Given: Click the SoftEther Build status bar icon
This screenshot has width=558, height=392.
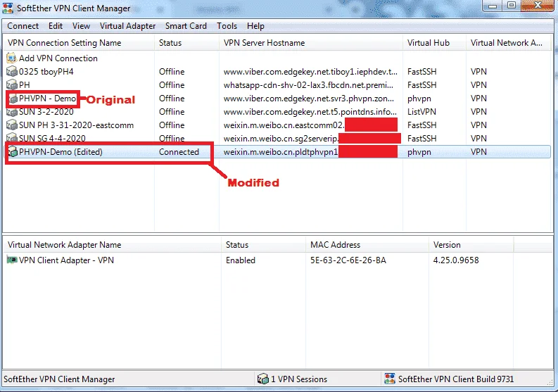Looking at the screenshot, I should [x=390, y=379].
